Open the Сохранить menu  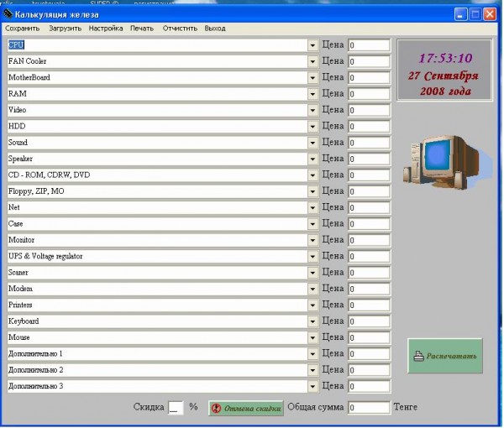point(22,29)
